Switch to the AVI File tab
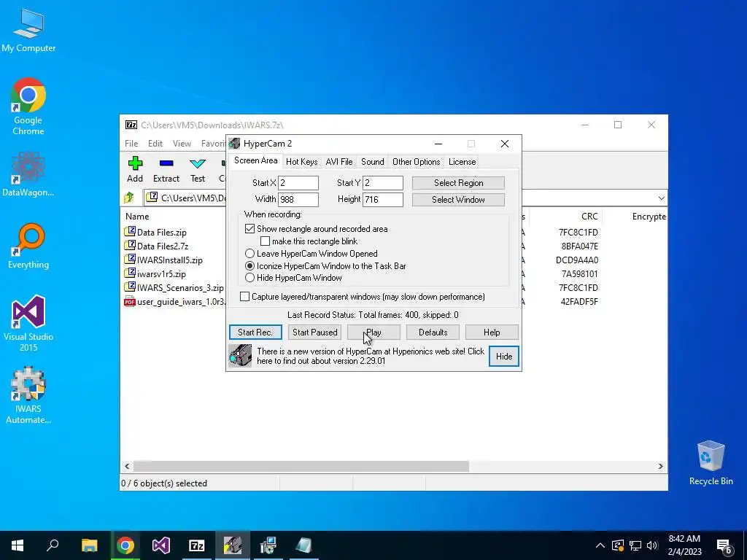Screen dimensions: 747x560 point(339,161)
